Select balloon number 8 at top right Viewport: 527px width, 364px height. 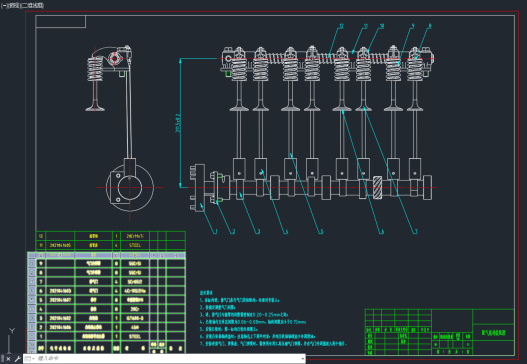click(430, 26)
